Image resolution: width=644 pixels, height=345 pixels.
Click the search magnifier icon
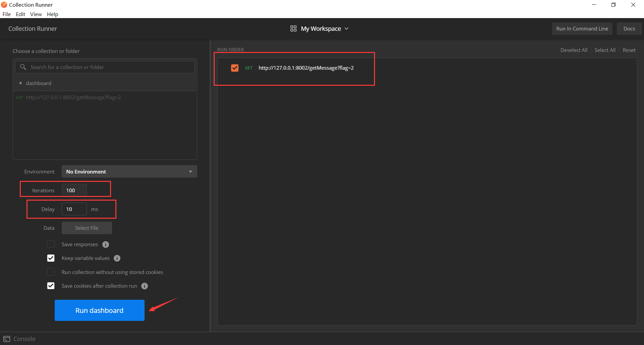click(23, 67)
